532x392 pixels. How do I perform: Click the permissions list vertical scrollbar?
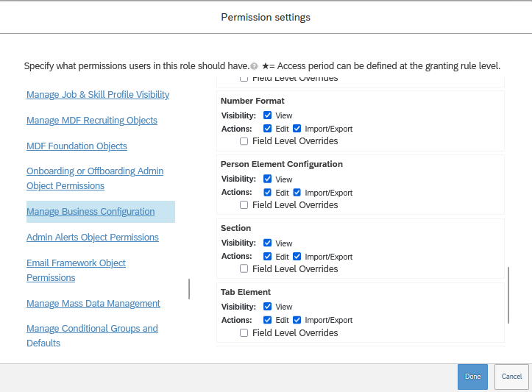[x=508, y=296]
